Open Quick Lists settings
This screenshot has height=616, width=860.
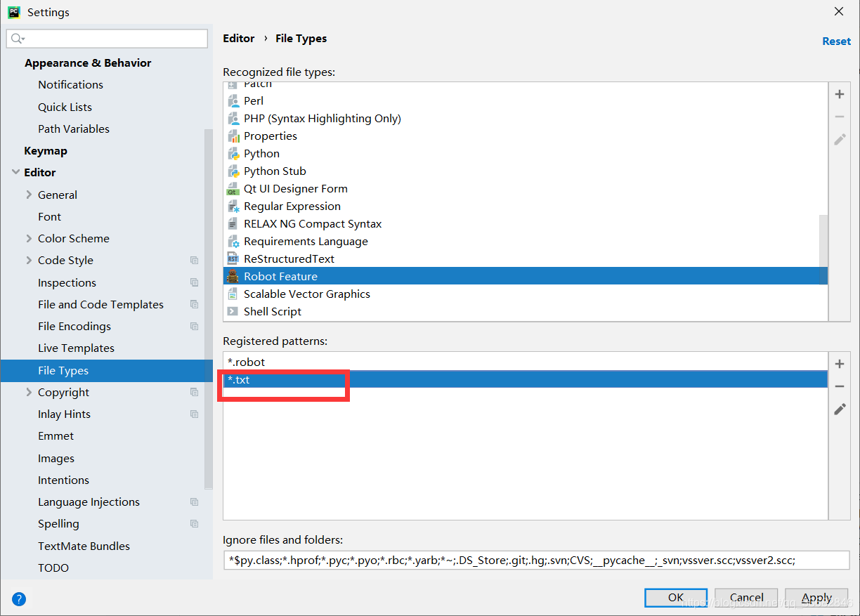point(65,107)
